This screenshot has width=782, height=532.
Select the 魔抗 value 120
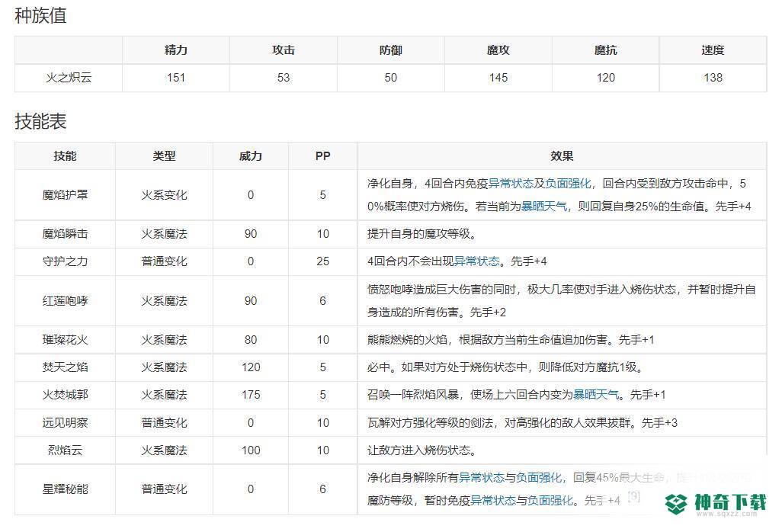pos(605,78)
